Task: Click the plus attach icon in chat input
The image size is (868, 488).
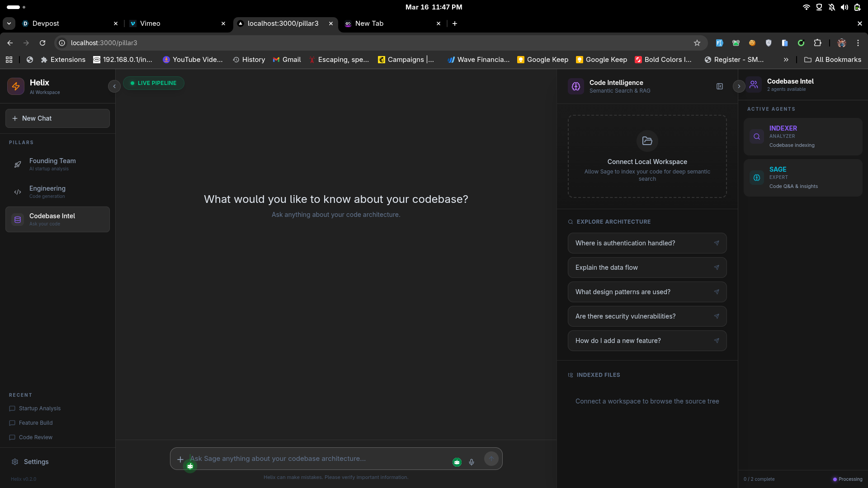Action: pyautogui.click(x=180, y=459)
